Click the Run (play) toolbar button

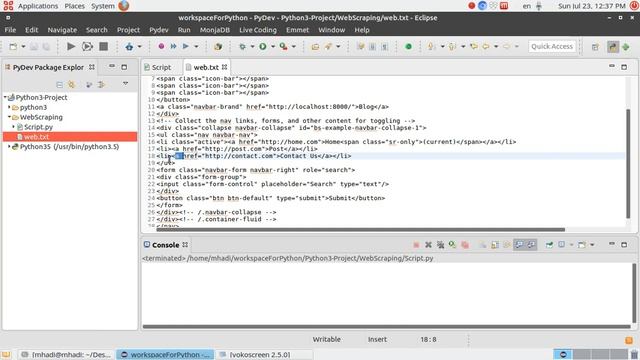click(x=71, y=47)
